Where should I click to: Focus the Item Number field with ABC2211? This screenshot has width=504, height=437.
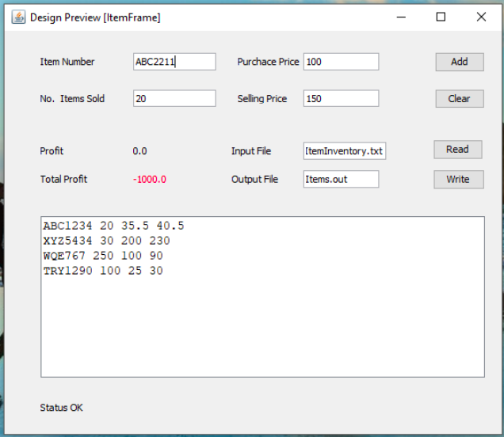tap(174, 62)
